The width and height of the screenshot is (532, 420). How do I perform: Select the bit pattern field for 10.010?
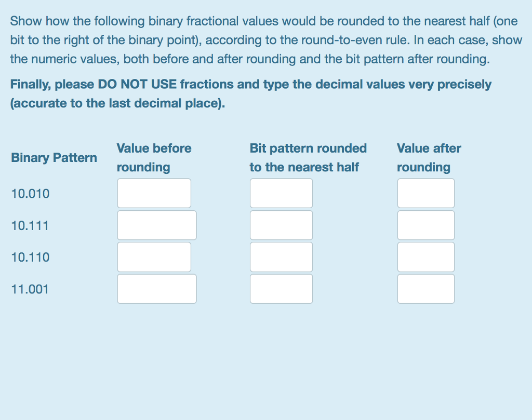pos(281,193)
